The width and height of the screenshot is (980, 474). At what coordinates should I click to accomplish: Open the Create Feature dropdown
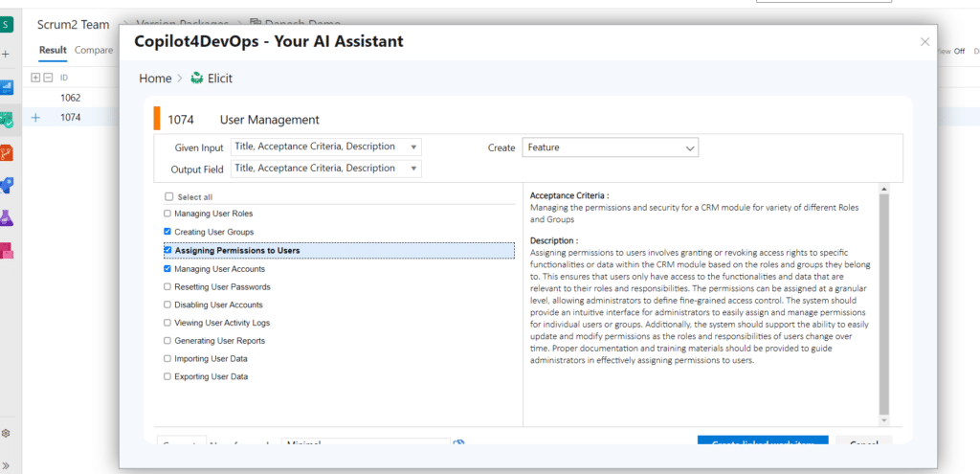coord(610,147)
